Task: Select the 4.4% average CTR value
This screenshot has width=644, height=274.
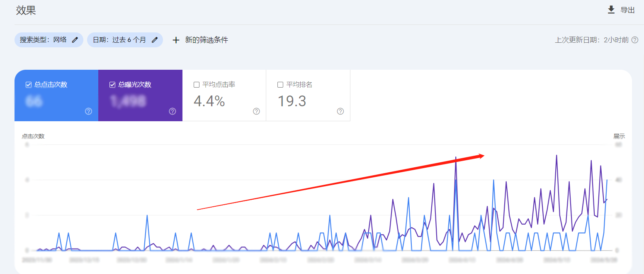Action: coord(209,101)
